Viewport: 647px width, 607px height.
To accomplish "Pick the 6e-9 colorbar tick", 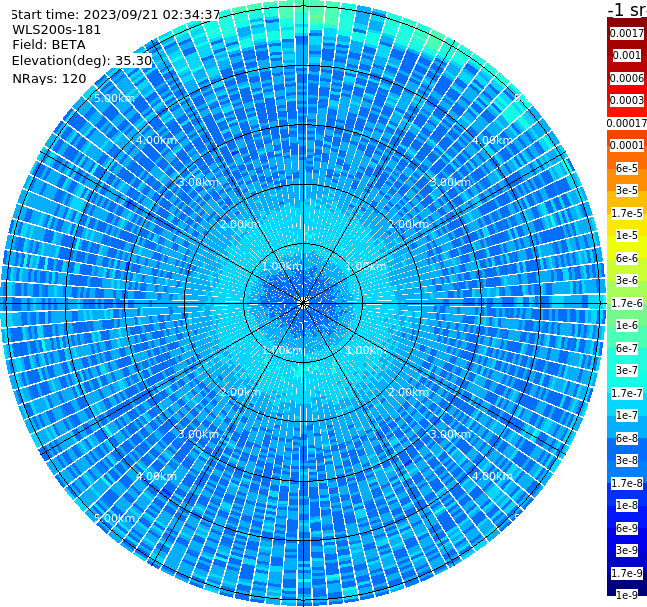I will [627, 528].
